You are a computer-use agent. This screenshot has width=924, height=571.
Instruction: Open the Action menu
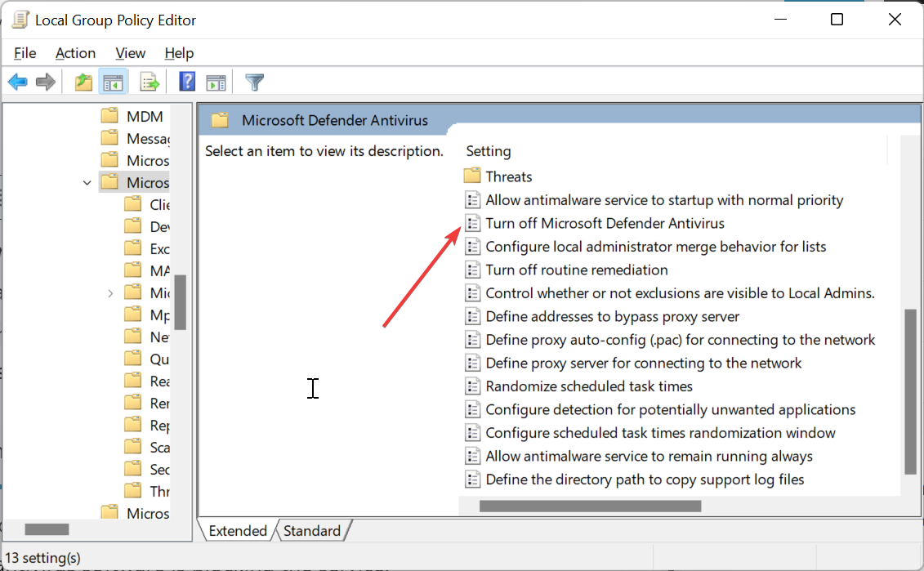(75, 53)
